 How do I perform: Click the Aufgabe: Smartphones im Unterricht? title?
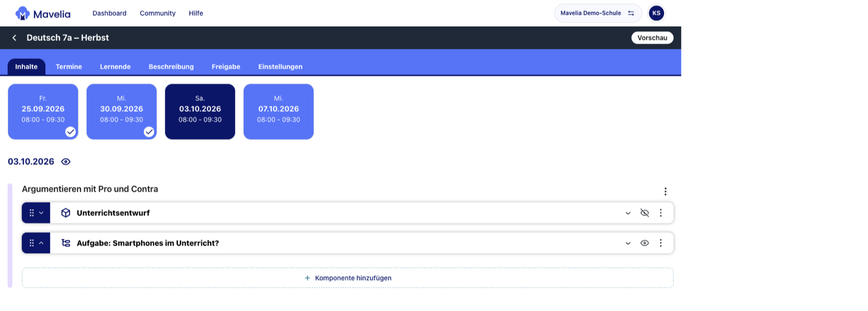[148, 243]
